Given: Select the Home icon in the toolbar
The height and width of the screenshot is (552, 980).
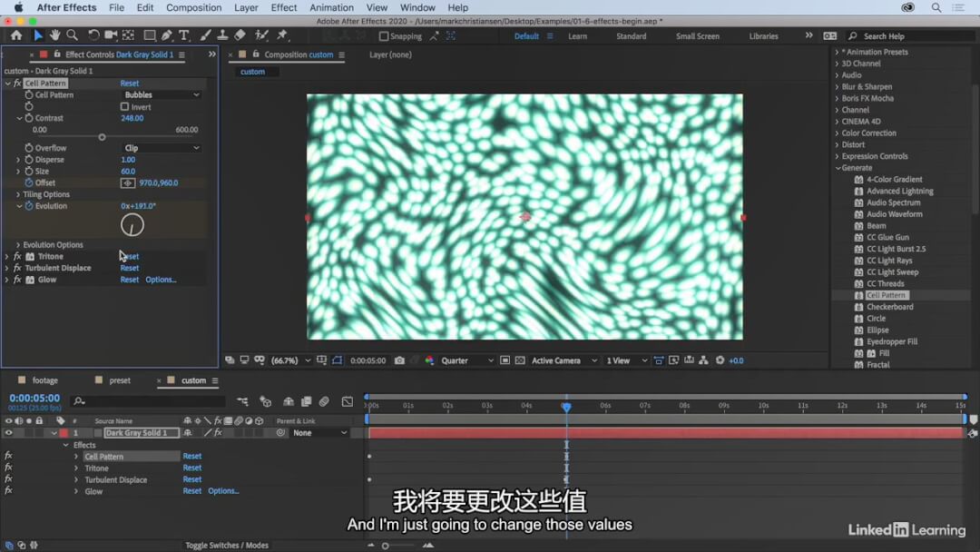Looking at the screenshot, I should pos(16,35).
